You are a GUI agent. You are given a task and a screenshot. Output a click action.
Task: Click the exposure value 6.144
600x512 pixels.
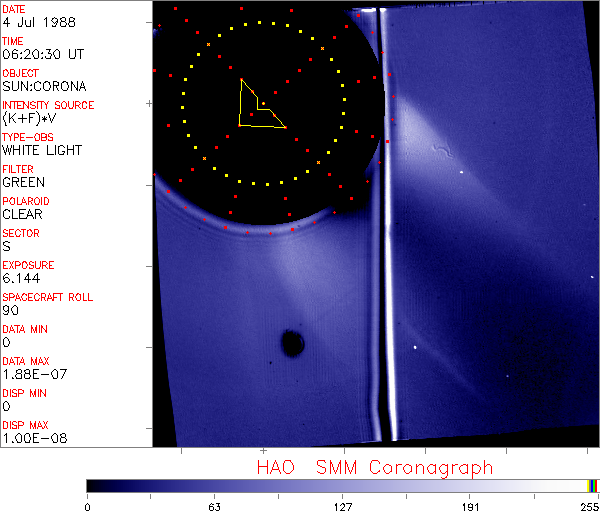coord(21,279)
